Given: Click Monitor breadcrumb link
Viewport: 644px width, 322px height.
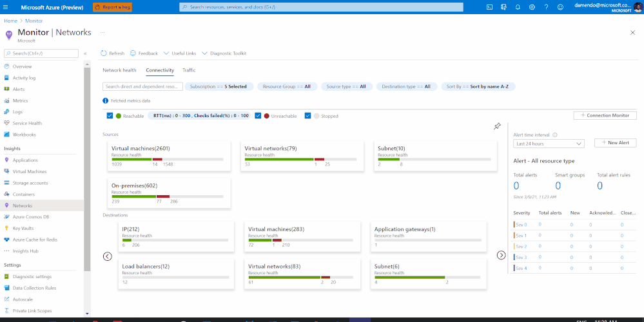Looking at the screenshot, I should click(x=34, y=21).
